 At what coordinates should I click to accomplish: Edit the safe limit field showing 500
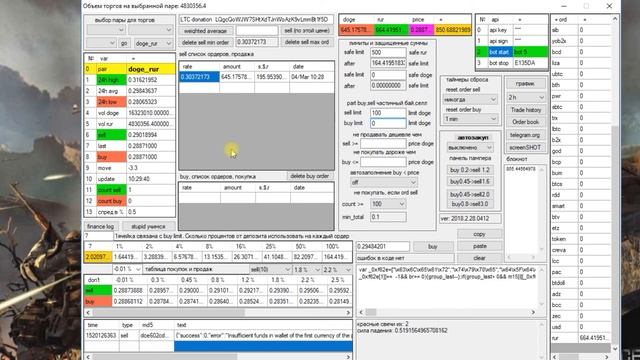pyautogui.click(x=388, y=53)
